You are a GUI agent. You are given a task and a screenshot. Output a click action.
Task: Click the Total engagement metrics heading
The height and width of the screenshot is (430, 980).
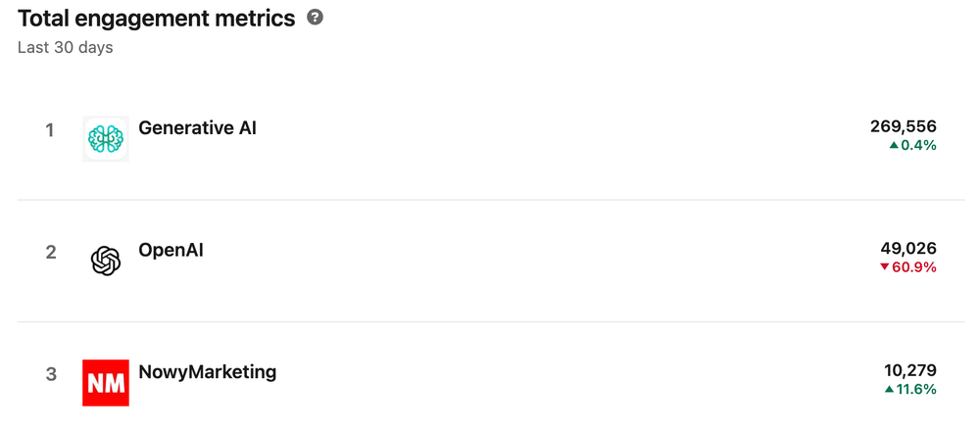(x=157, y=18)
